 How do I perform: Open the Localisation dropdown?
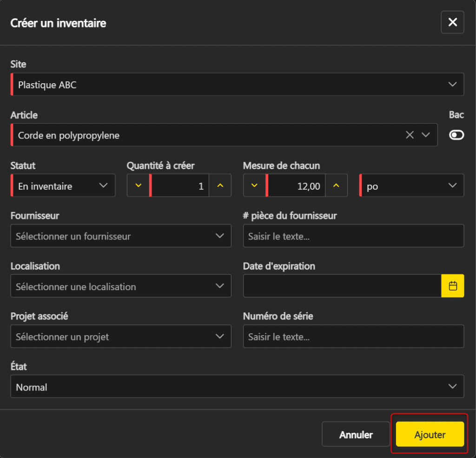point(120,286)
